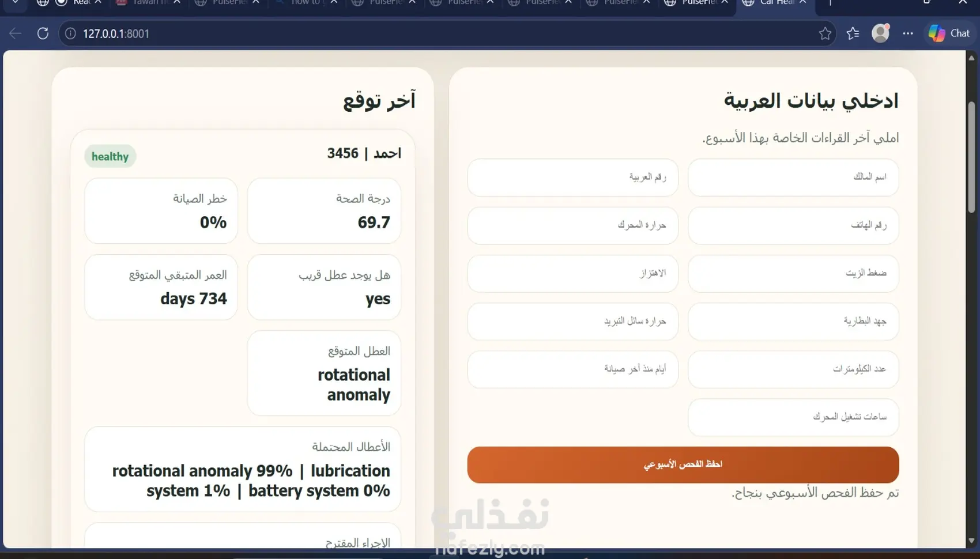
Task: Click the heading "آخر توقع"
Action: (x=379, y=101)
